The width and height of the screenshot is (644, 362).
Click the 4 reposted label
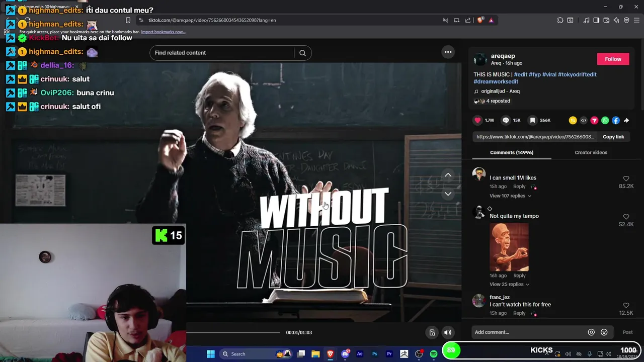point(498,101)
